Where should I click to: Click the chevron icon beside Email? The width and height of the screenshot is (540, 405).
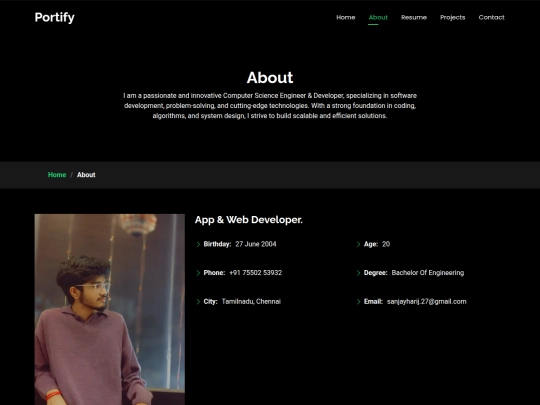point(358,302)
